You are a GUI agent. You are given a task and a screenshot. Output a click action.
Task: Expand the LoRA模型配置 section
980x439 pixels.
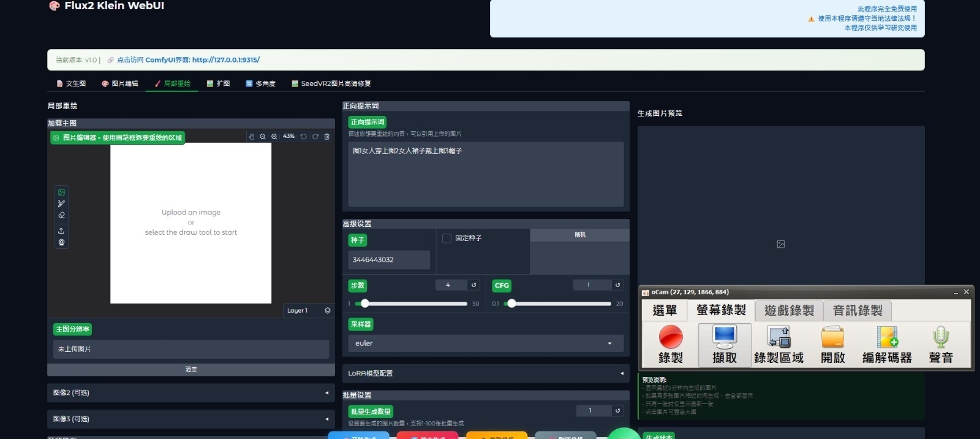[x=486, y=373]
